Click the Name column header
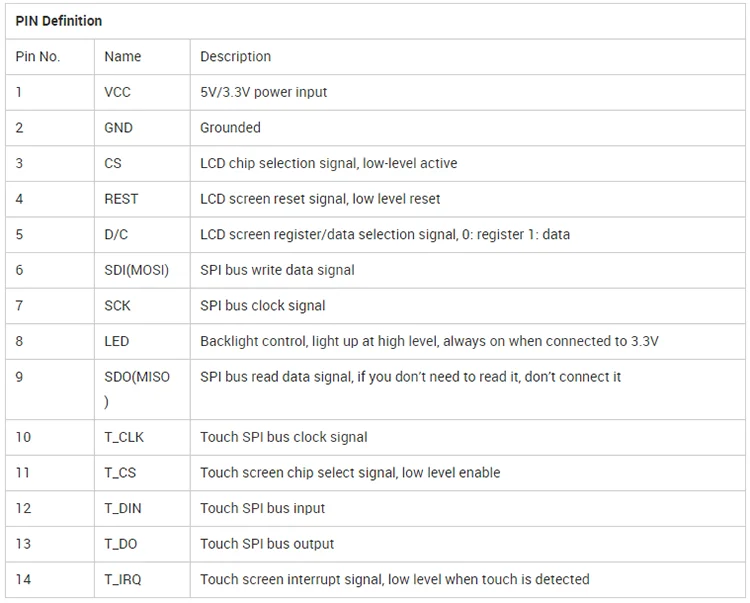750x603 pixels. [123, 57]
